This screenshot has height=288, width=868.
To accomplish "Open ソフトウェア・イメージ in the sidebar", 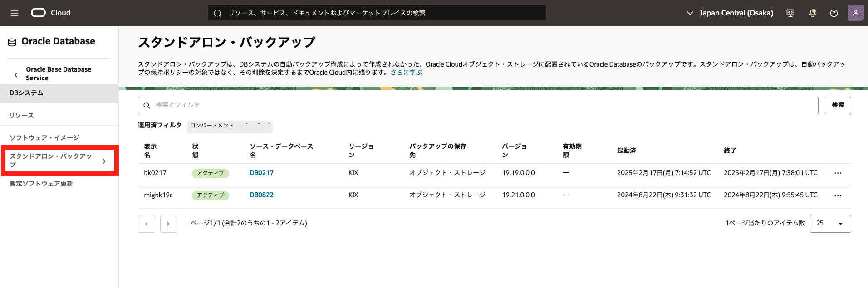I will (44, 138).
